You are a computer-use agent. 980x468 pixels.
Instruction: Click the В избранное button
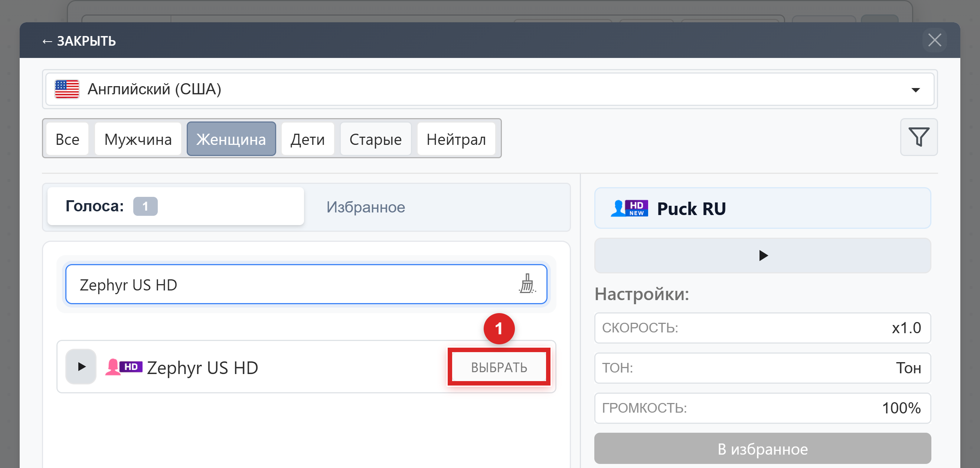(x=762, y=449)
